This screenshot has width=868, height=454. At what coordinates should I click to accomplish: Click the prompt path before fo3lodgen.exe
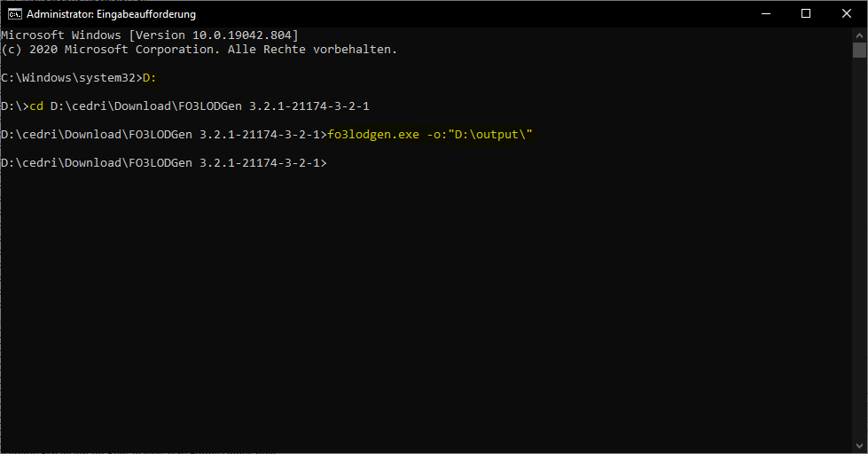point(163,135)
